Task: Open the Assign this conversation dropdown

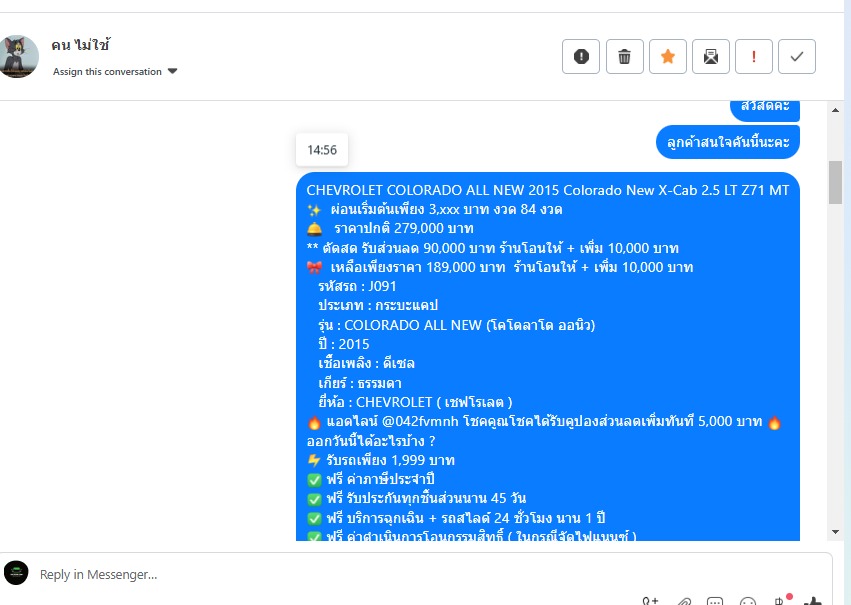Action: (115, 72)
